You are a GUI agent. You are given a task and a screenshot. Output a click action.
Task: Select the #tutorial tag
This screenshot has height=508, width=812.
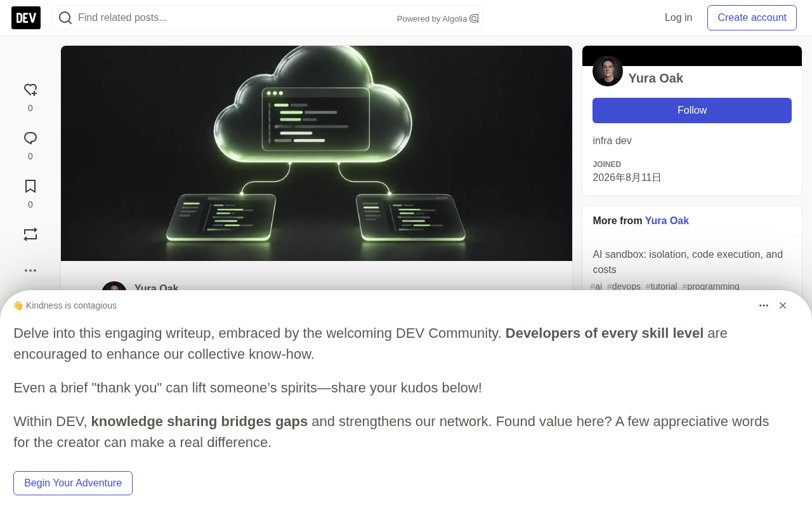(x=661, y=286)
